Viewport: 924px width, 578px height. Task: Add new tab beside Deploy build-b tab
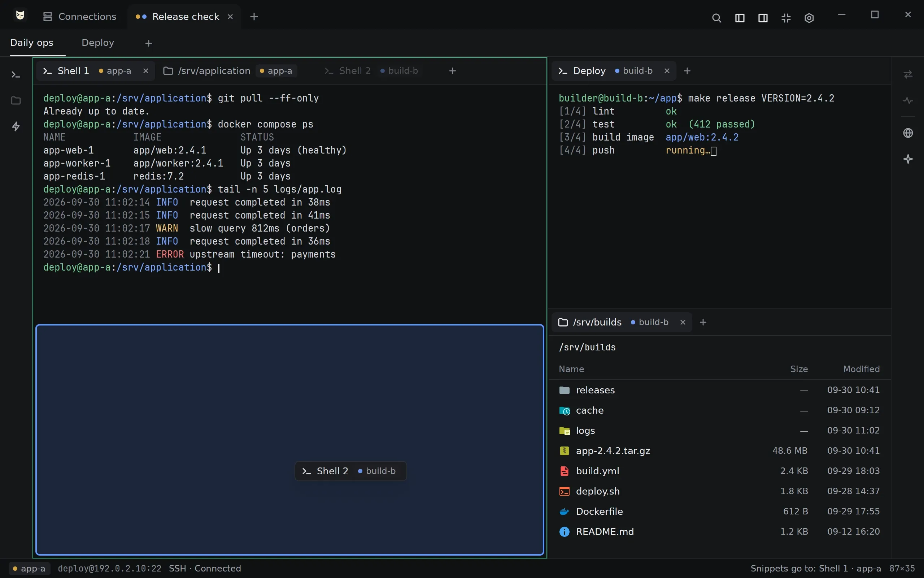coord(687,71)
